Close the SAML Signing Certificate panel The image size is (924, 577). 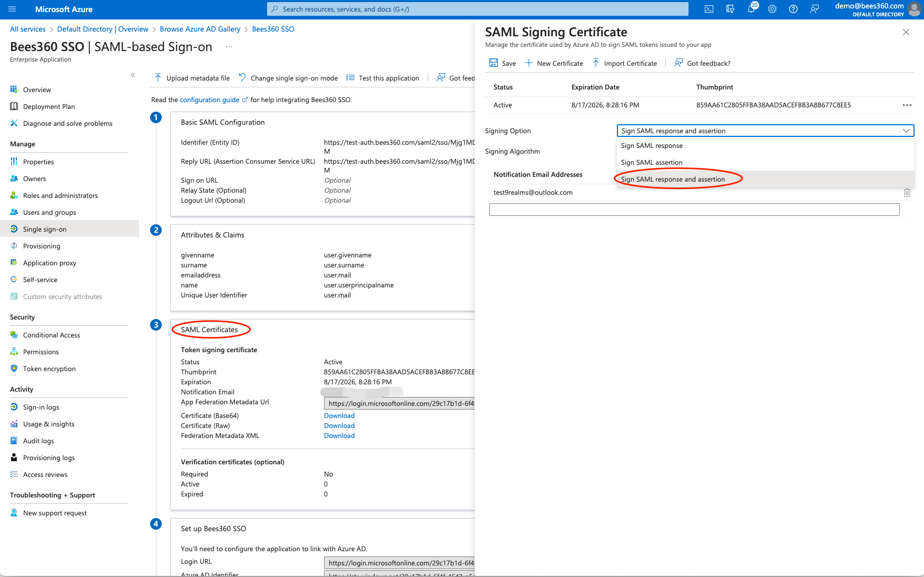(x=906, y=32)
